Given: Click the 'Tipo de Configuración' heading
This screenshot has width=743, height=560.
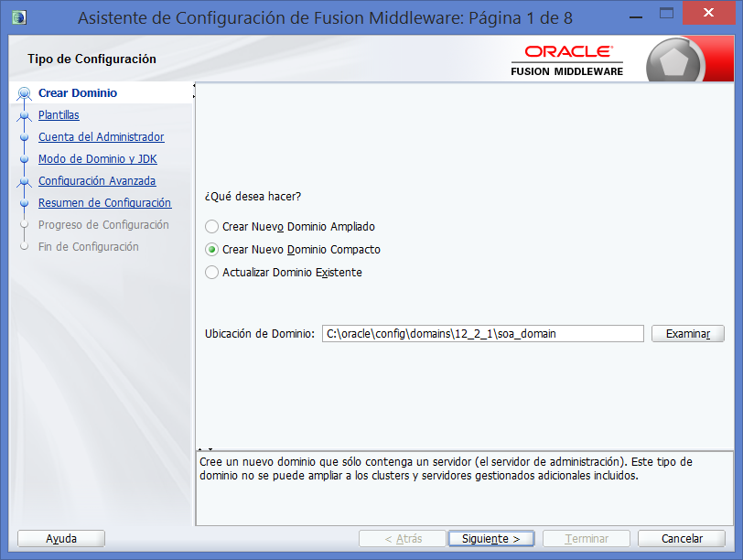Looking at the screenshot, I should point(92,59).
